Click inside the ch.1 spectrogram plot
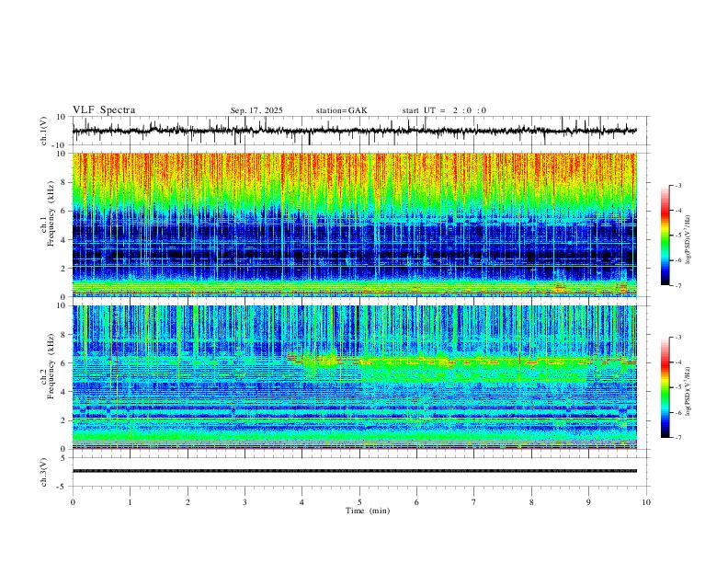Image resolution: width=728 pixels, height=563 pixels. (x=354, y=224)
